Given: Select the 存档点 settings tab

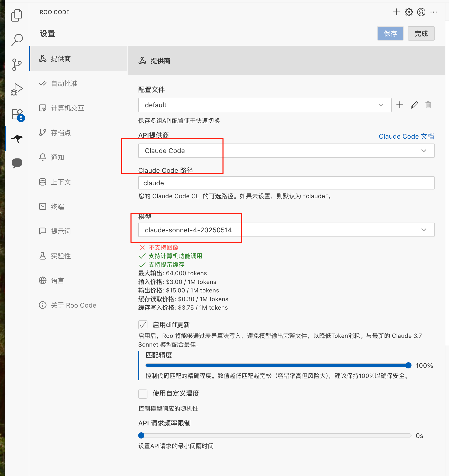Looking at the screenshot, I should click(x=79, y=133).
